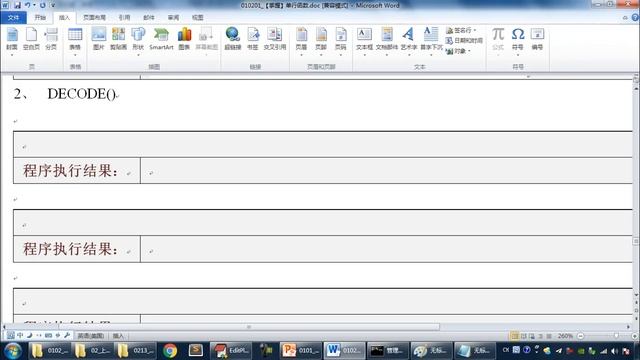Click the Save icon in Quick Access Toolbar
The height and width of the screenshot is (360, 640).
click(17, 5)
